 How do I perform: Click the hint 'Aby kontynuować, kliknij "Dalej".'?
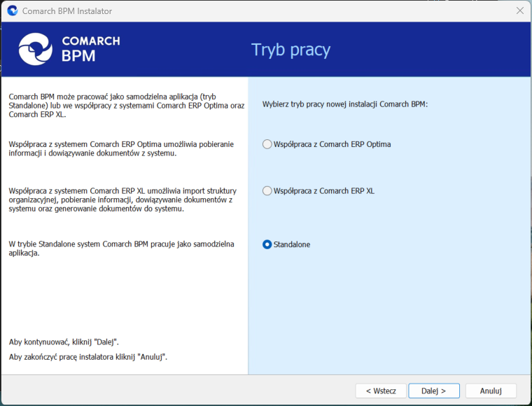coord(64,342)
